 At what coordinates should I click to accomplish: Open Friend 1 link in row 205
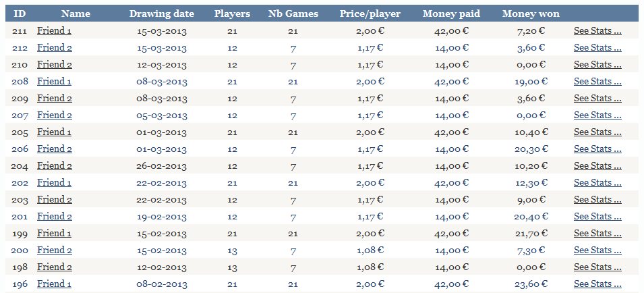[54, 132]
